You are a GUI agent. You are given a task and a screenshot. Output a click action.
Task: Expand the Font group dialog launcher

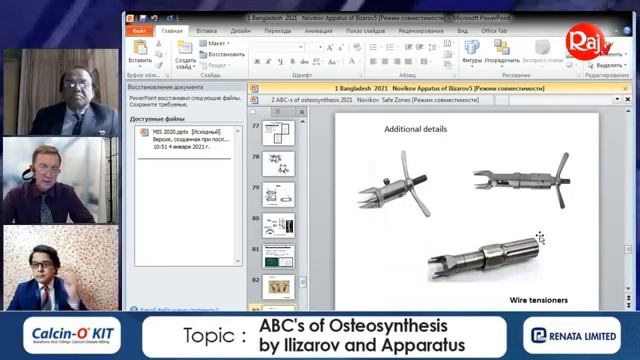(x=360, y=76)
